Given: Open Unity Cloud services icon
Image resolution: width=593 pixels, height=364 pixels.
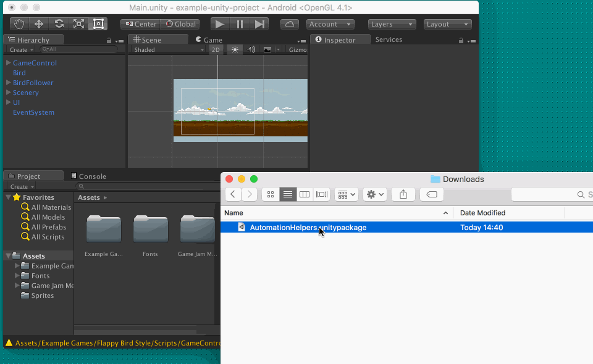Looking at the screenshot, I should (290, 24).
